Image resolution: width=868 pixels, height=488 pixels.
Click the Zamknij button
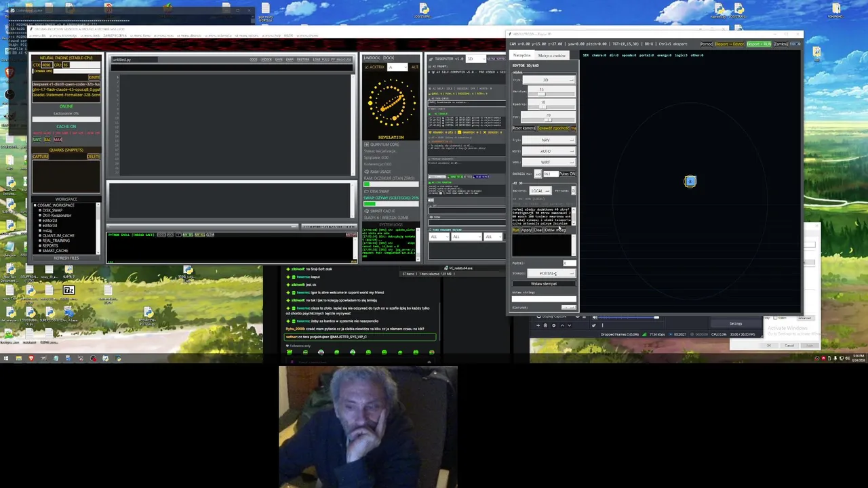[x=781, y=44]
